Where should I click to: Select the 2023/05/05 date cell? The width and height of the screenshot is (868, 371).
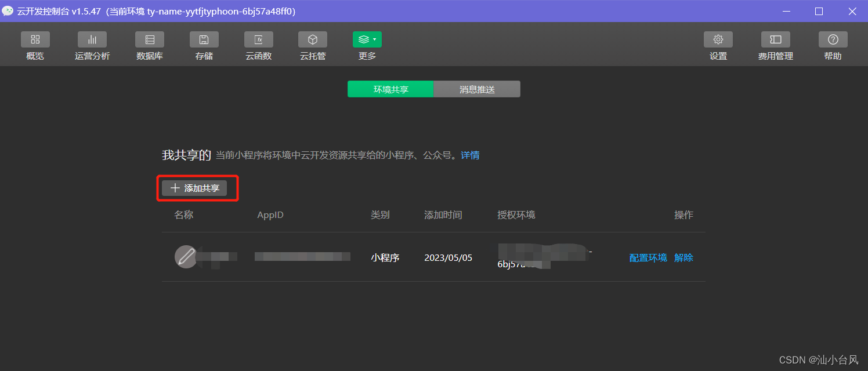tap(448, 257)
